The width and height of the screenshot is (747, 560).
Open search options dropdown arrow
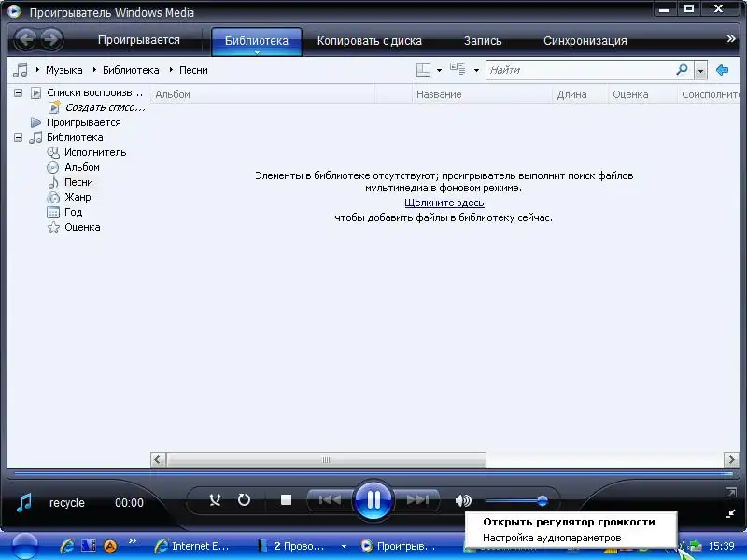tap(700, 71)
